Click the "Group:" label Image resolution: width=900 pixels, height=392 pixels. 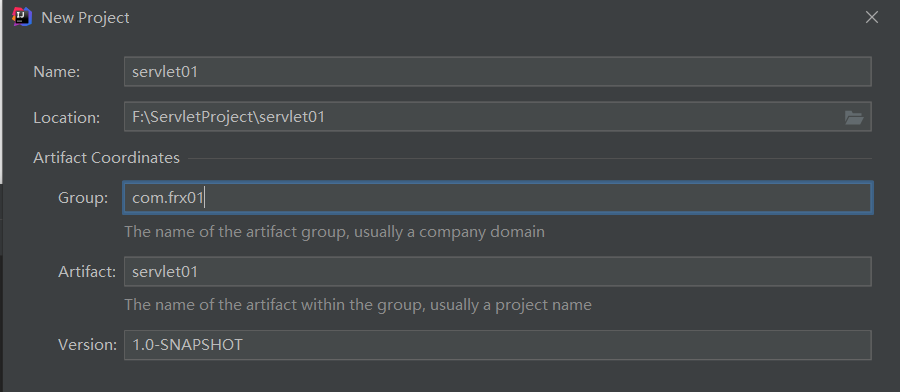83,198
